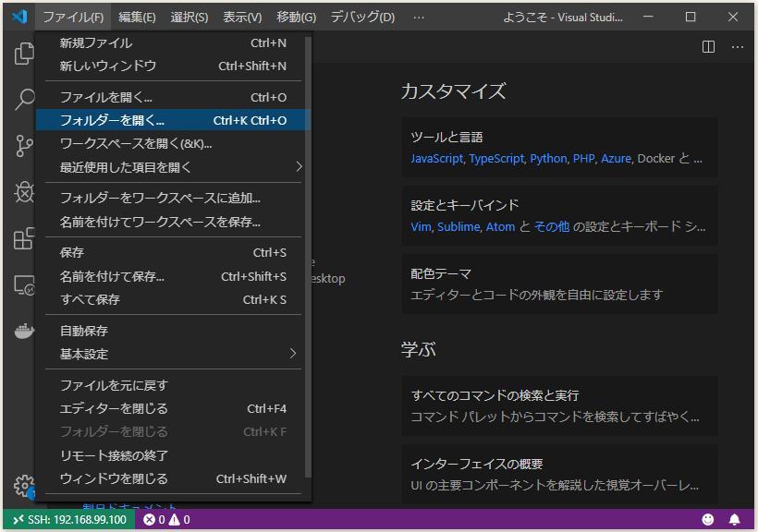This screenshot has width=758, height=532.
Task: Split the editor with split icon
Action: [708, 47]
